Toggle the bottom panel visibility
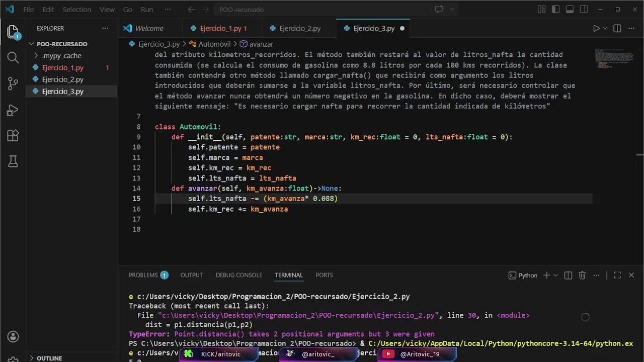 570,9
